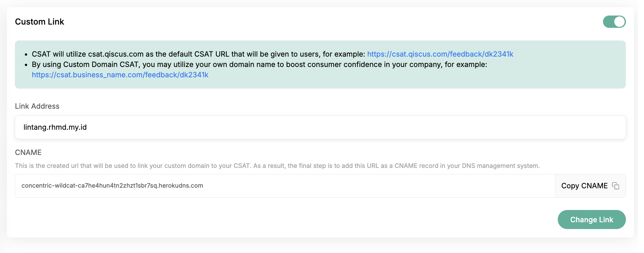644x253 pixels.
Task: Click the CNAME description helper text
Action: 277,166
